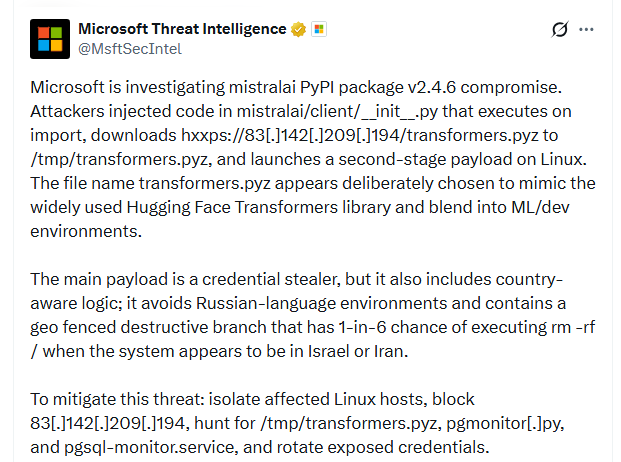
Task: Click the 'credential stealer' phrase
Action: click(271, 279)
